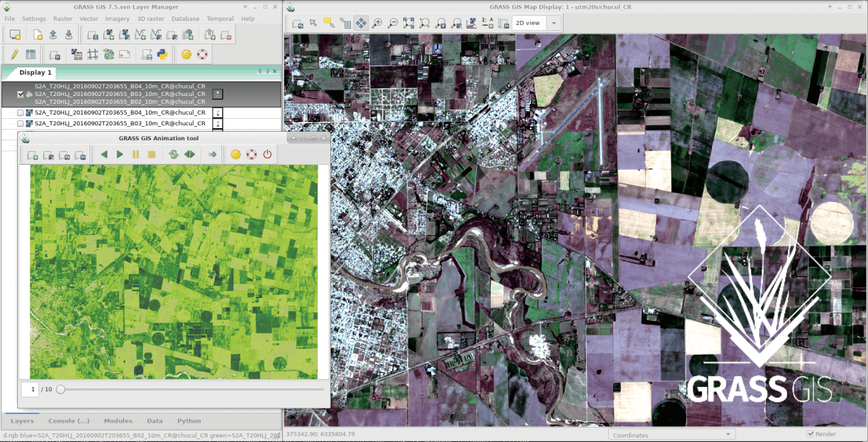The image size is (868, 442).
Task: Switch to the Console tab
Action: (69, 421)
